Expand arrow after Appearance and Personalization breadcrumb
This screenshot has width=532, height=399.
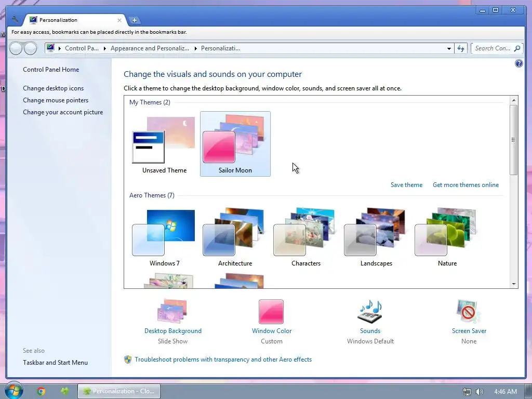(195, 48)
